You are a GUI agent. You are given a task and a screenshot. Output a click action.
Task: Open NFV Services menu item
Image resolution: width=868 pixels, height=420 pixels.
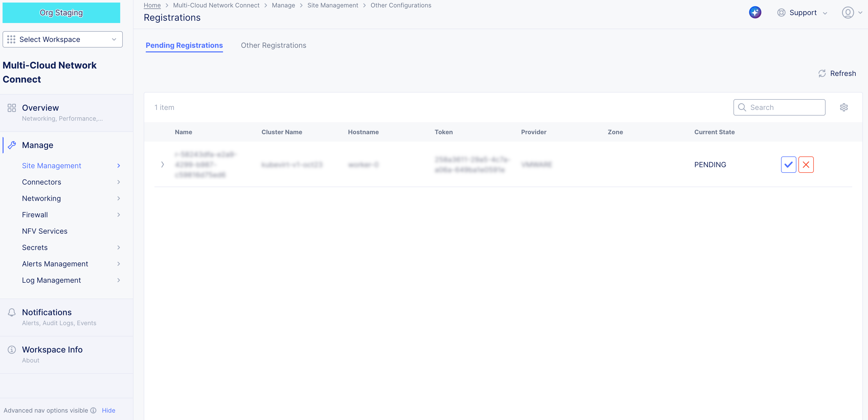[44, 231]
